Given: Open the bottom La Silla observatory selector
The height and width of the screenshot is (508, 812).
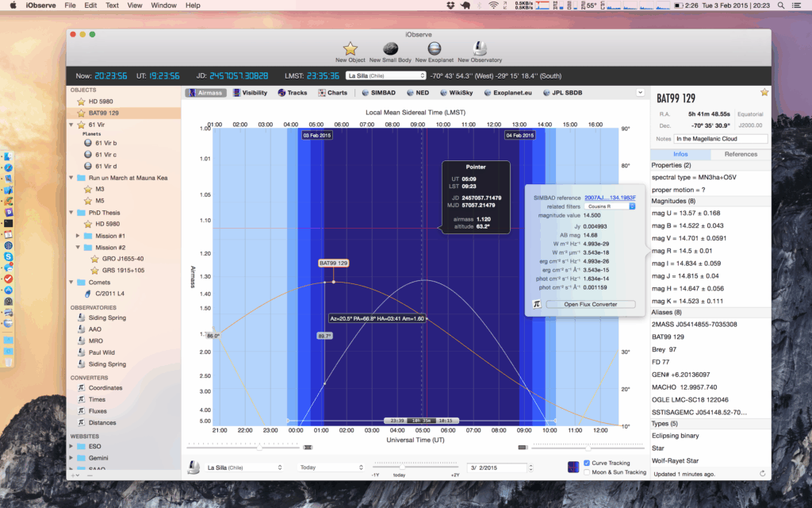Looking at the screenshot, I should tap(244, 468).
